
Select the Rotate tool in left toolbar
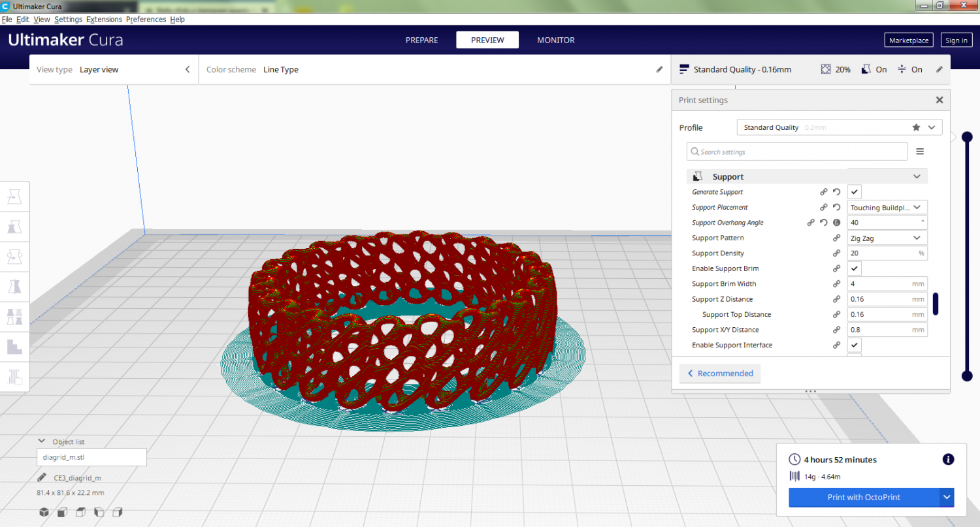coord(14,256)
